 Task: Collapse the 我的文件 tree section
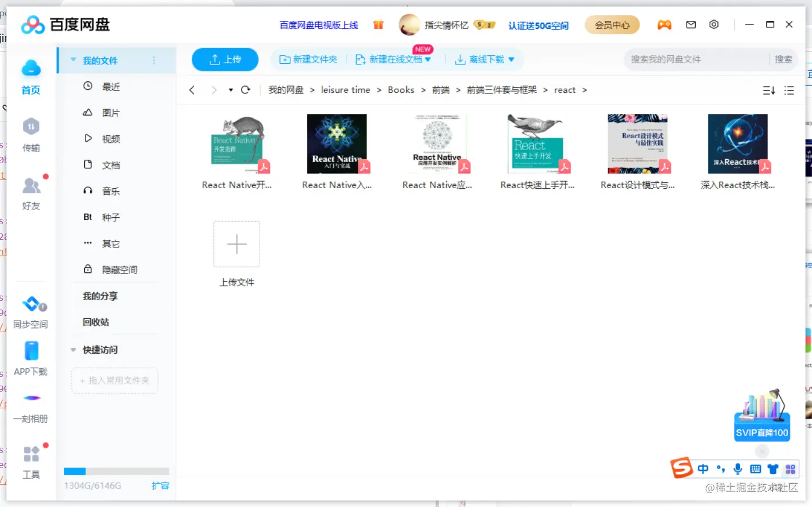73,60
